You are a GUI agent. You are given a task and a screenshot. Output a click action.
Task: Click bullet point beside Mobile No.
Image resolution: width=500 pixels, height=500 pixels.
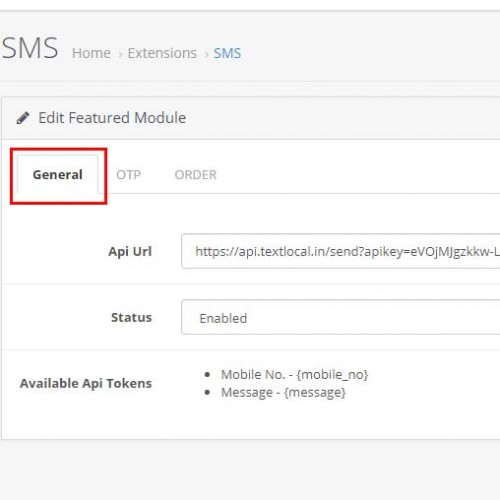[207, 375]
